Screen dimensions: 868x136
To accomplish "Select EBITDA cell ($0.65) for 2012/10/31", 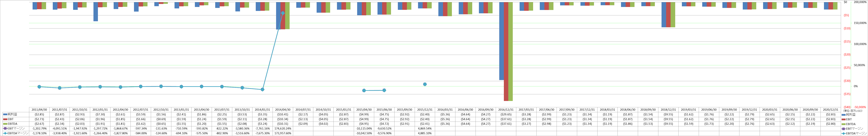I will (x=161, y=124).
